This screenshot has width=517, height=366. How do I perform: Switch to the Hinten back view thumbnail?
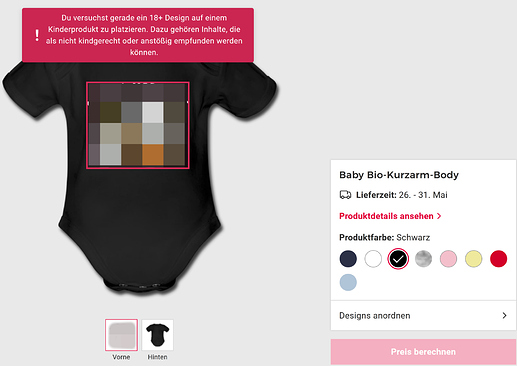[x=157, y=335]
